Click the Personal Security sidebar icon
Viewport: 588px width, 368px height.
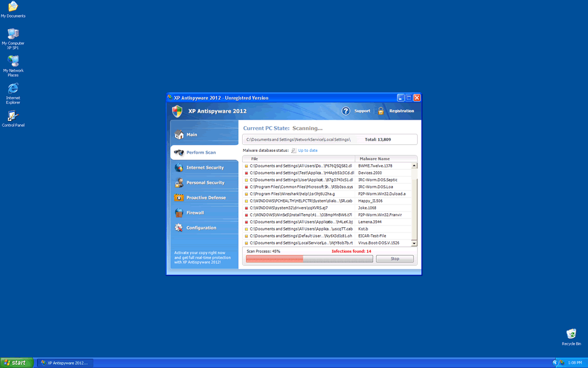click(x=178, y=182)
